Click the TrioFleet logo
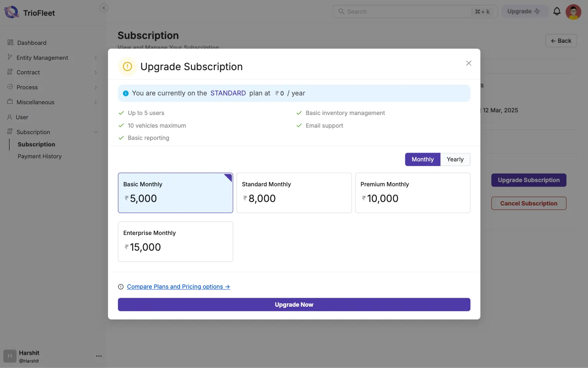This screenshot has height=368, width=588. click(11, 12)
